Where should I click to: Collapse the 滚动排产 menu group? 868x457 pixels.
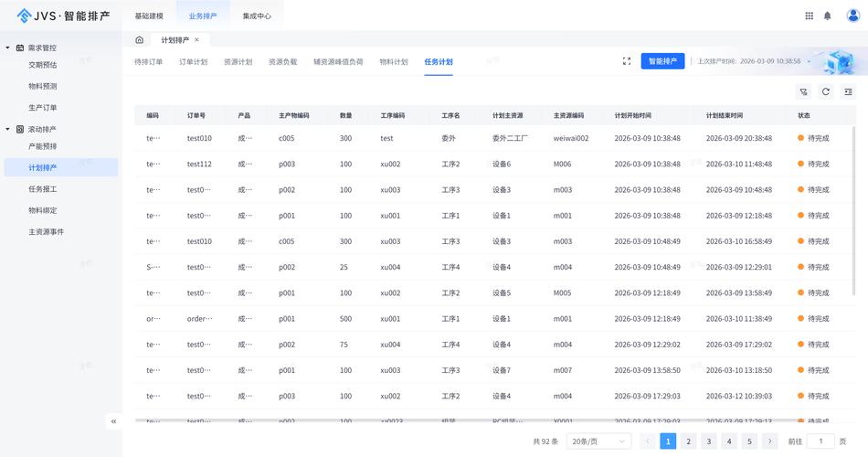(x=7, y=129)
